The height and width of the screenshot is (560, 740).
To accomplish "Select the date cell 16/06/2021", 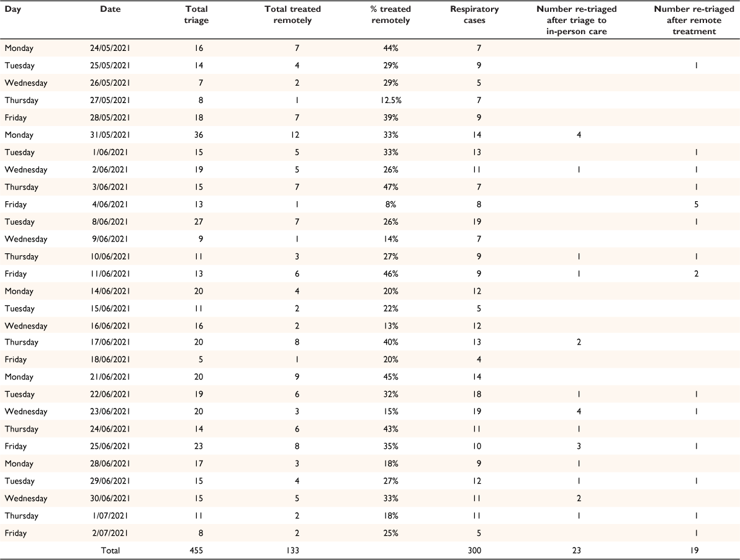I will coord(110,326).
